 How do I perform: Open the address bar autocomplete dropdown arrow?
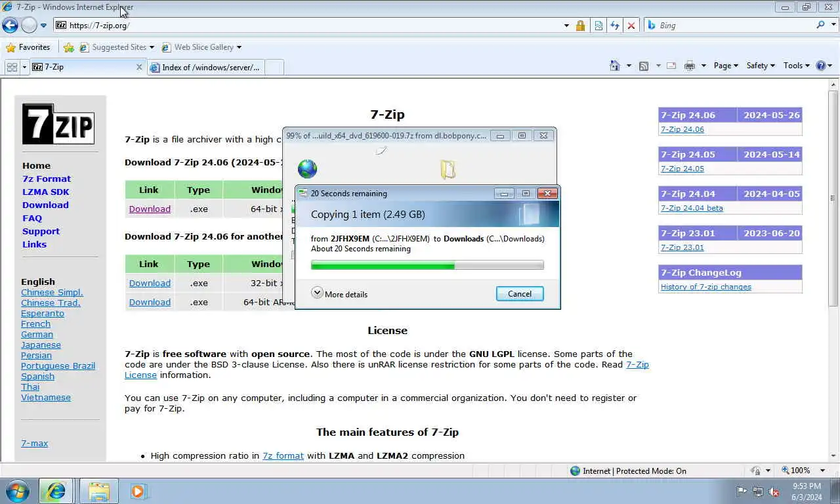(566, 26)
